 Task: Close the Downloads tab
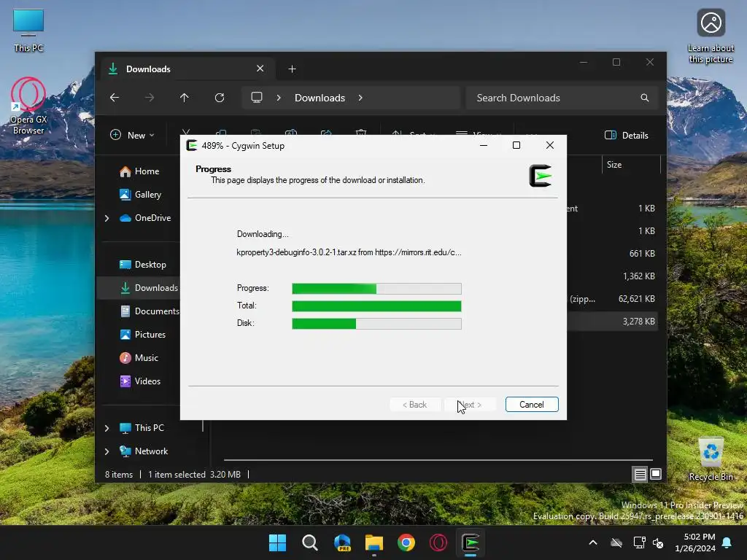[x=260, y=69]
